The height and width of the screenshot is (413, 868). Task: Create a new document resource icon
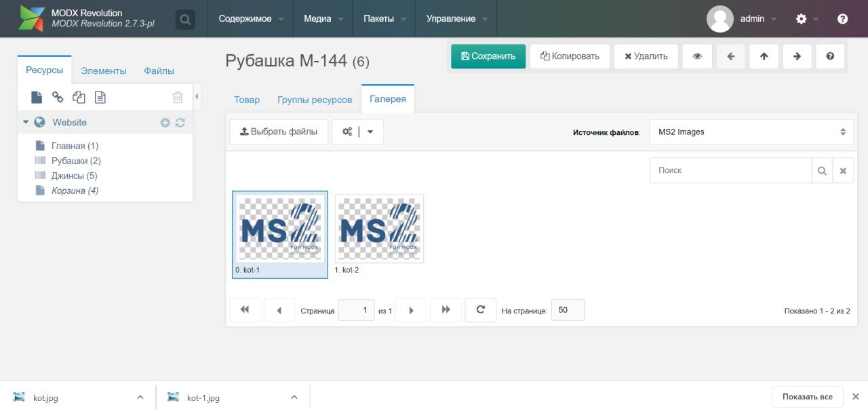tap(37, 98)
